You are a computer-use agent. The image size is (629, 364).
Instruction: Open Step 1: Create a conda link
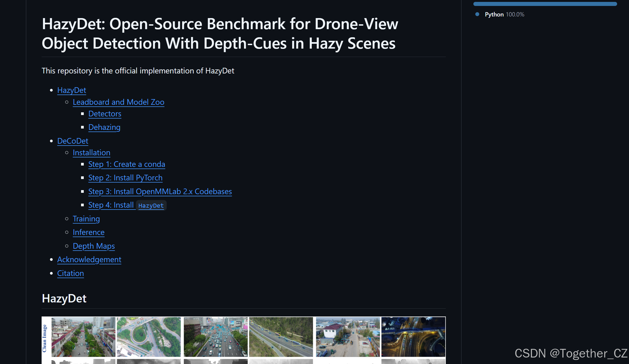coord(126,164)
